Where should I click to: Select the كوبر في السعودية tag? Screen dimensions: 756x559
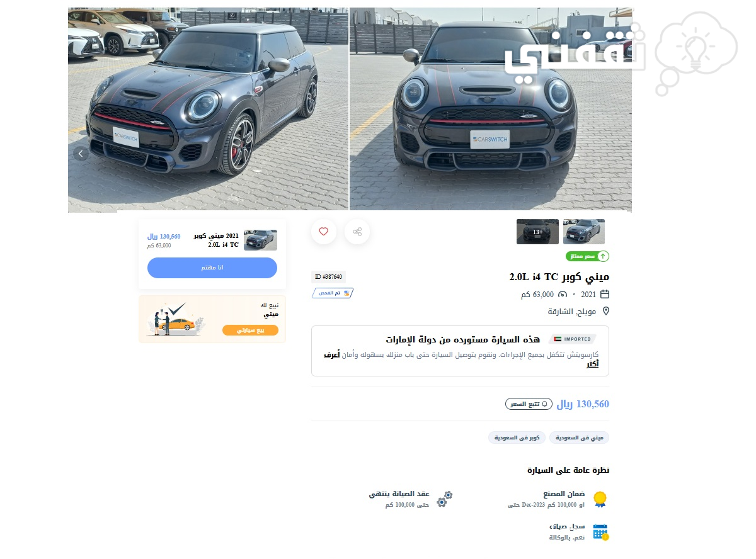coord(517,438)
